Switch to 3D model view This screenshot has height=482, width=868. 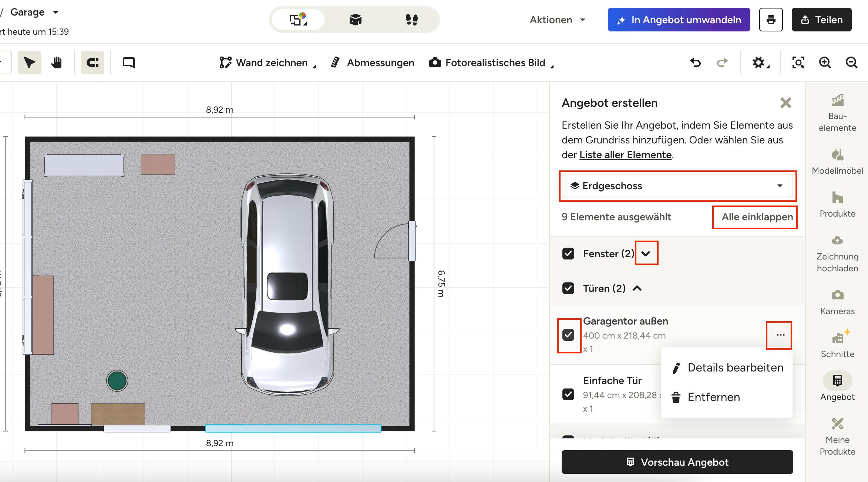[x=355, y=20]
